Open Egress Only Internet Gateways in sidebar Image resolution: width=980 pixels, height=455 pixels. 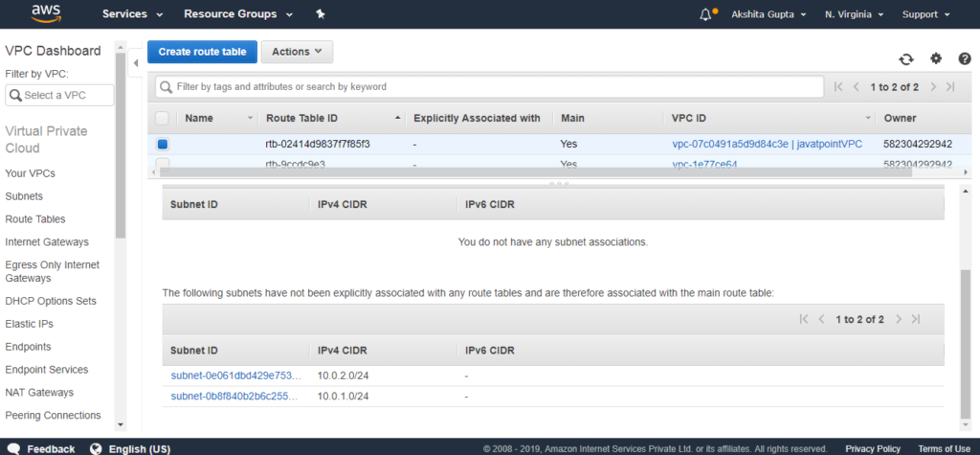[53, 272]
